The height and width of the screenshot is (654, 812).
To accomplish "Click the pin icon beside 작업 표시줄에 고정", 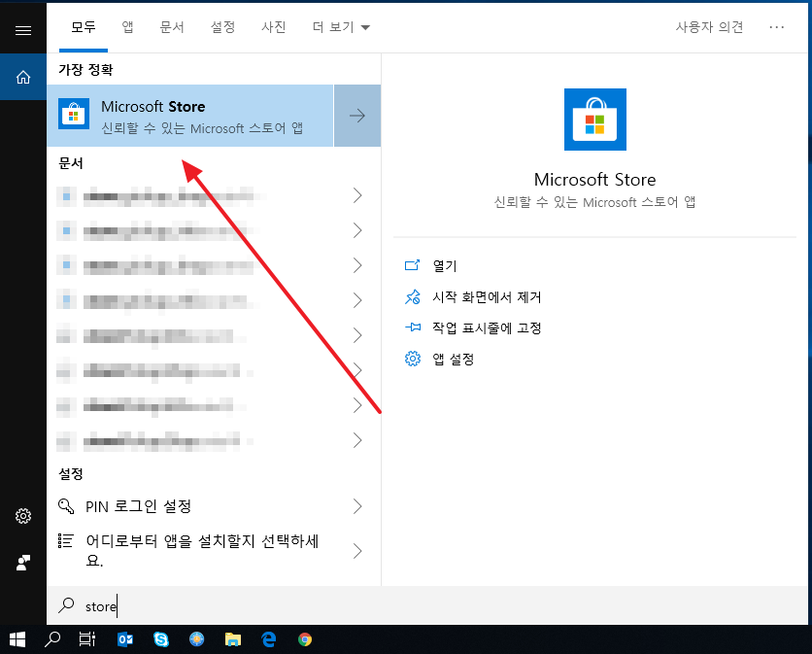I will click(x=413, y=327).
